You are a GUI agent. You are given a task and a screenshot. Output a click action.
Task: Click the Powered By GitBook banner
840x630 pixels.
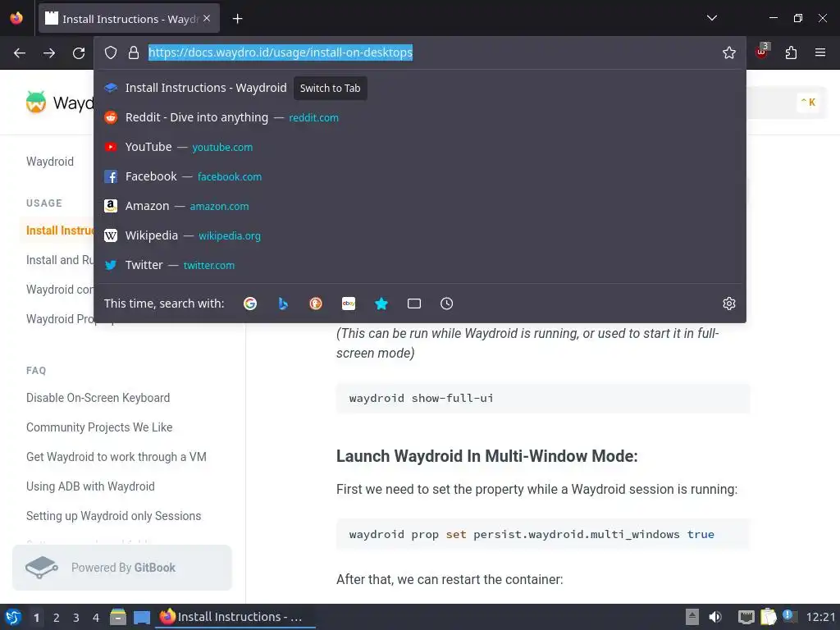(122, 568)
